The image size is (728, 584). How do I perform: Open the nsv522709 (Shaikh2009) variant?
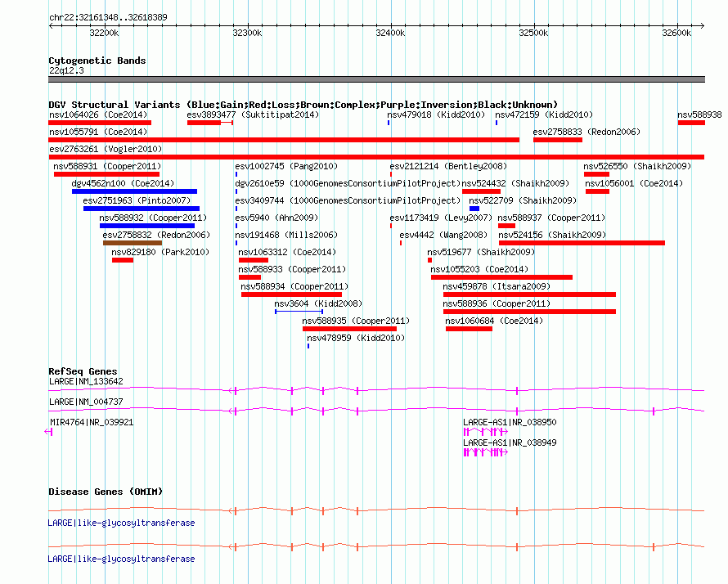523,200
